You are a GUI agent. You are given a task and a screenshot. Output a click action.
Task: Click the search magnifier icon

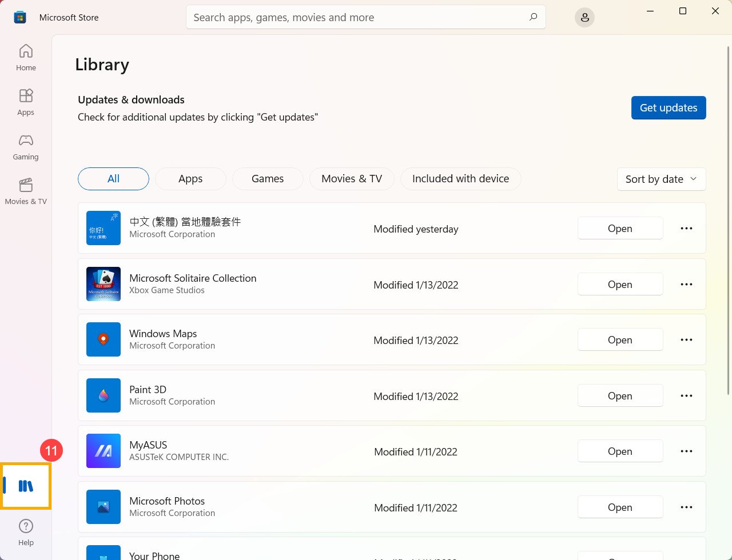pos(533,17)
